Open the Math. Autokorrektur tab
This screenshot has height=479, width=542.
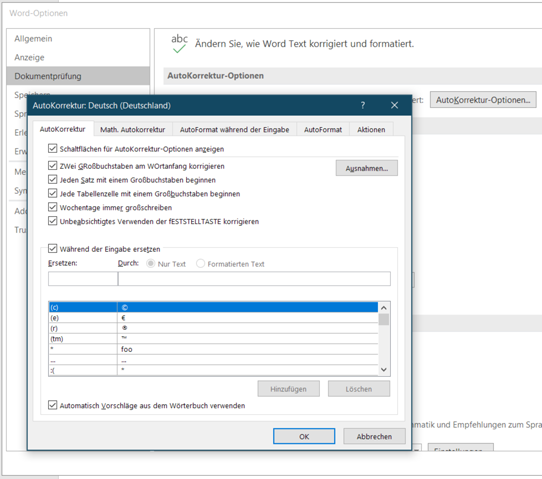133,130
